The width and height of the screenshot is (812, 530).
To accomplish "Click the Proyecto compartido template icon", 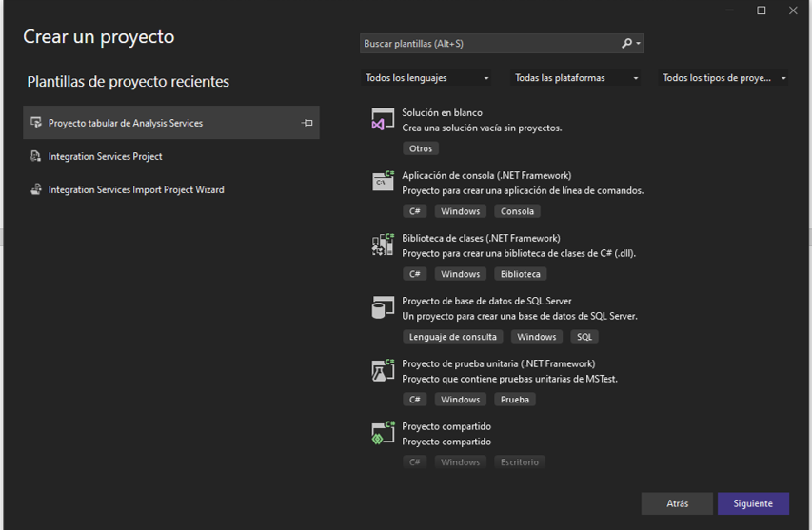I will click(x=383, y=433).
